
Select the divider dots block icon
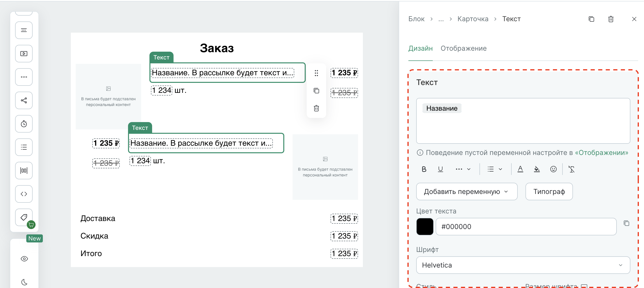click(24, 77)
